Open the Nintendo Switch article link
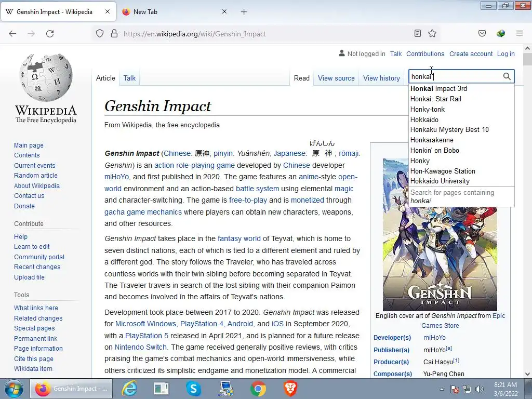532x399 pixels. pos(141,347)
